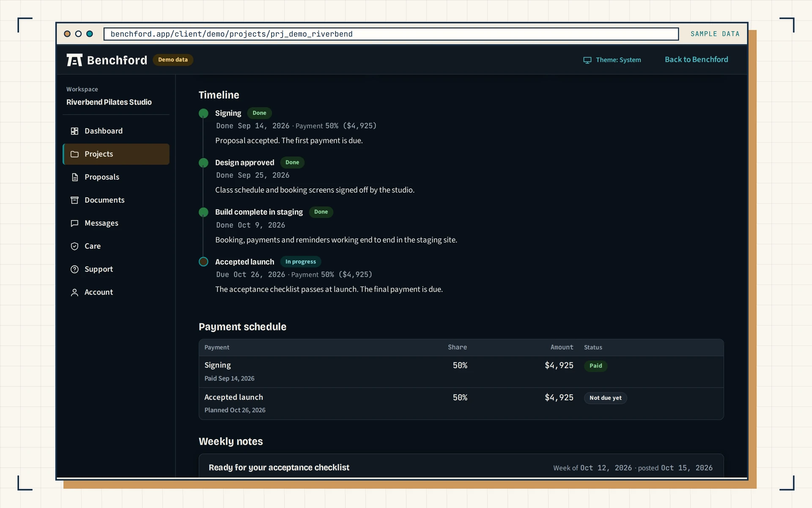The width and height of the screenshot is (812, 508).
Task: Click the Documents archive icon
Action: tap(74, 200)
